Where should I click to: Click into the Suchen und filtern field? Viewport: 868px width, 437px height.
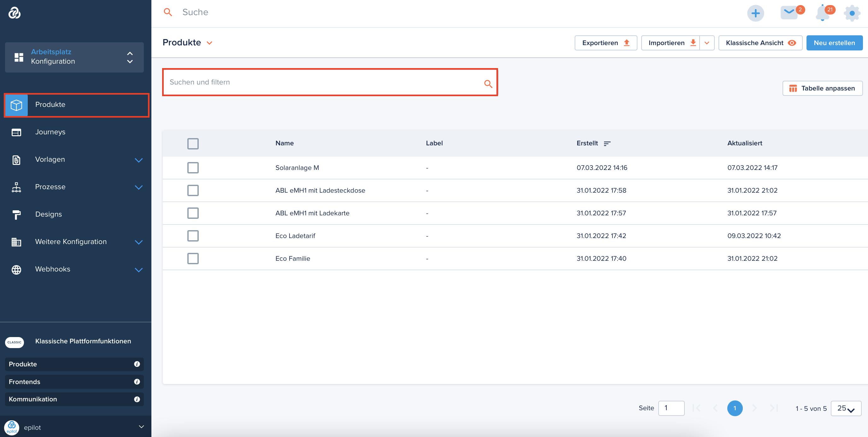pos(330,82)
